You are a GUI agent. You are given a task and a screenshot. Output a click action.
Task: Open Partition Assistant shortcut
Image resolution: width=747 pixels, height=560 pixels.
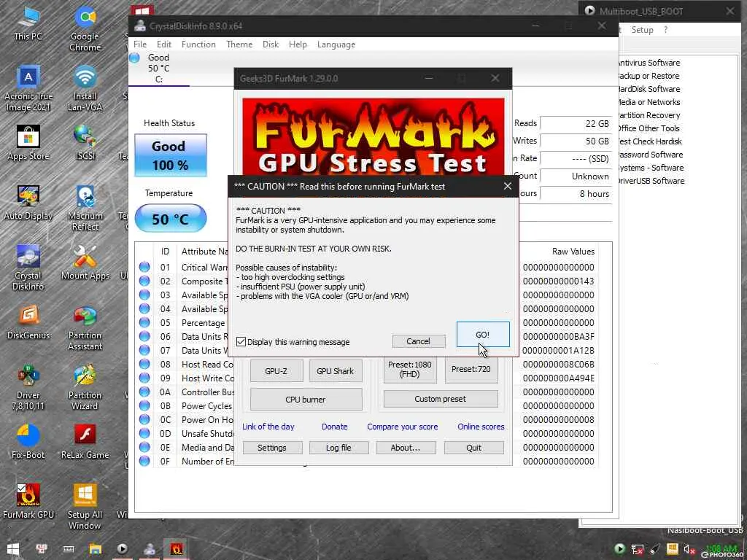(85, 328)
